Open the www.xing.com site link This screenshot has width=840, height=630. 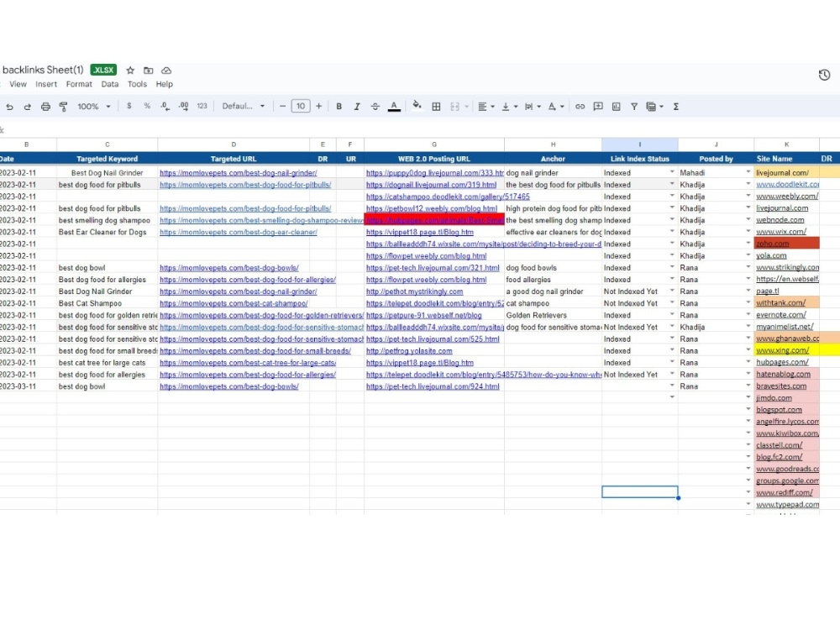pyautogui.click(x=782, y=350)
